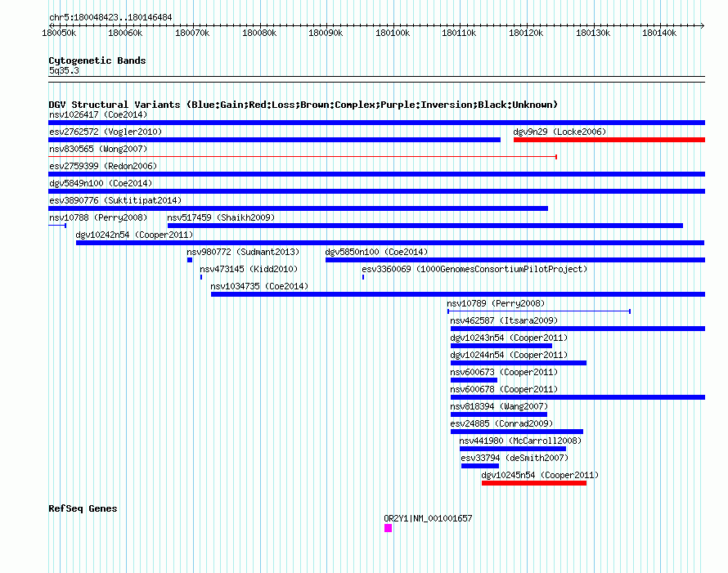This screenshot has height=573, width=728.
Task: Select the dgv10242n54 (Cooper2011) label
Action: pos(134,235)
